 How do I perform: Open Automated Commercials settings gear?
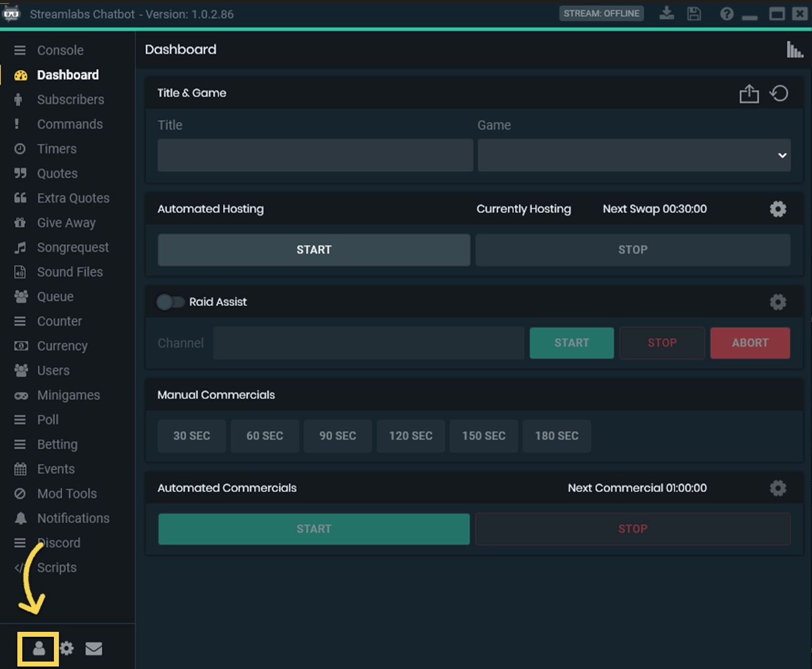pos(778,488)
